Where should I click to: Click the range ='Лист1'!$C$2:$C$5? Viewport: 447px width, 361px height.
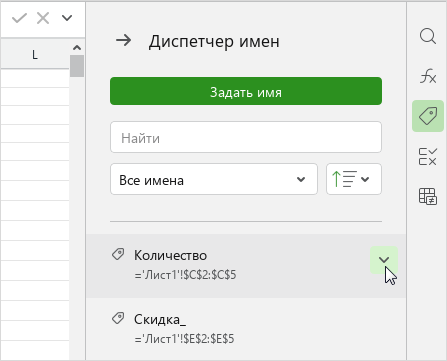coord(185,275)
